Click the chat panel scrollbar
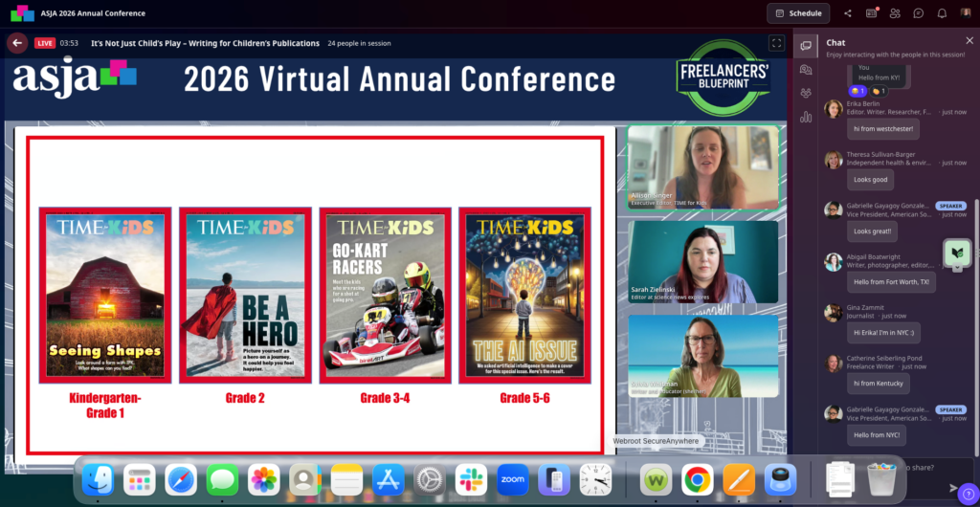980x507 pixels. tap(976, 328)
